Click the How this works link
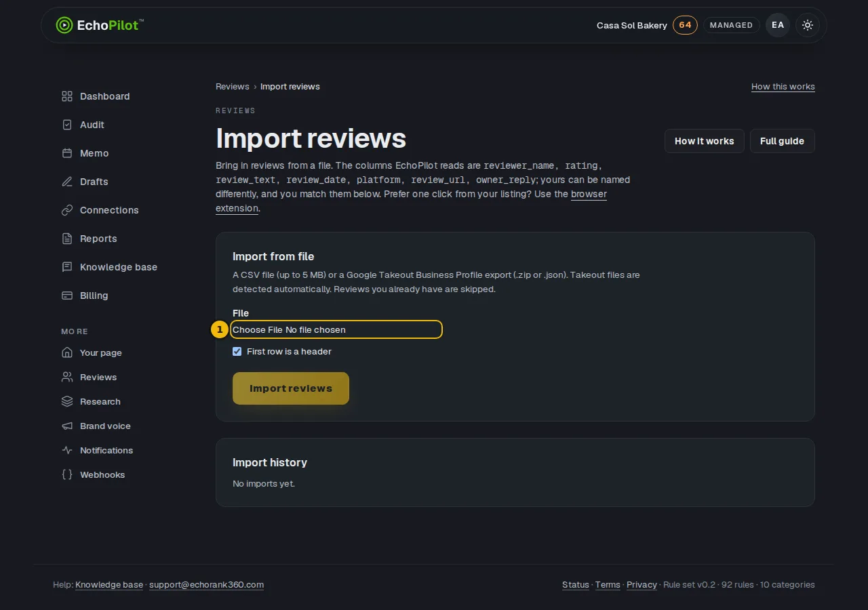The height and width of the screenshot is (610, 868). [783, 87]
